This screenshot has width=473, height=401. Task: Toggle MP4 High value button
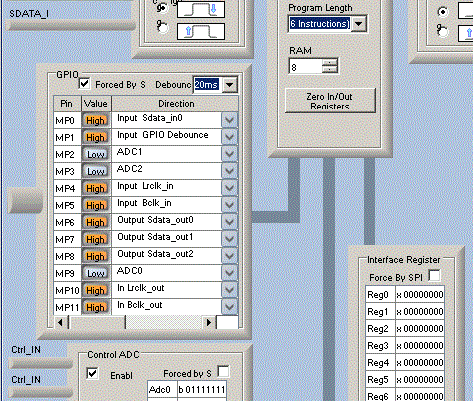coord(96,188)
